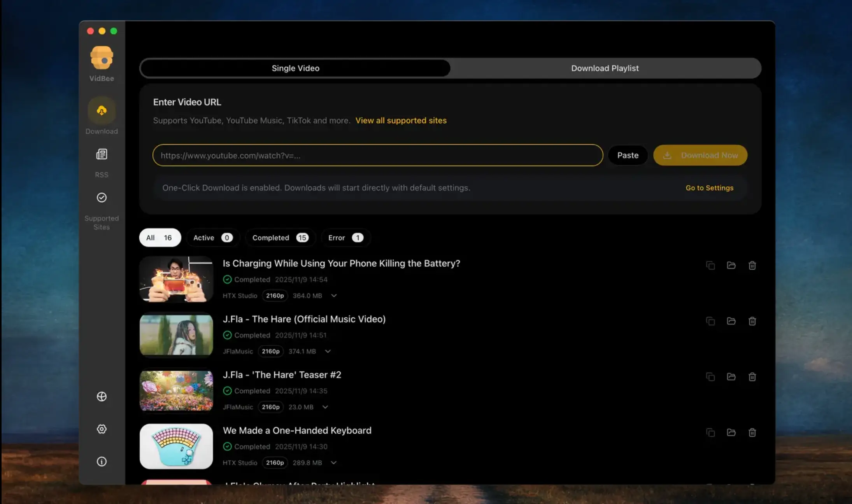Copy link for 'The Hare' Teaser #2
The width and height of the screenshot is (852, 504).
pyautogui.click(x=710, y=376)
